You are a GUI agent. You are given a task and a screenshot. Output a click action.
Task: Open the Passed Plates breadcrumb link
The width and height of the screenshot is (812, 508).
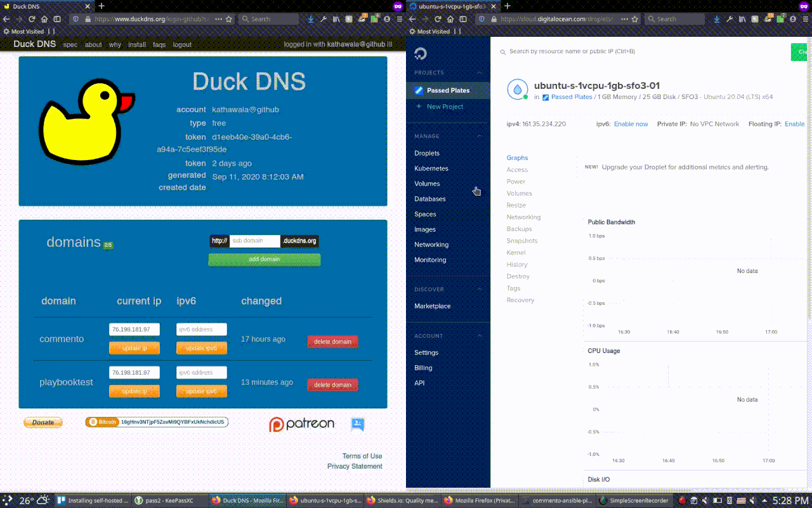coord(572,97)
